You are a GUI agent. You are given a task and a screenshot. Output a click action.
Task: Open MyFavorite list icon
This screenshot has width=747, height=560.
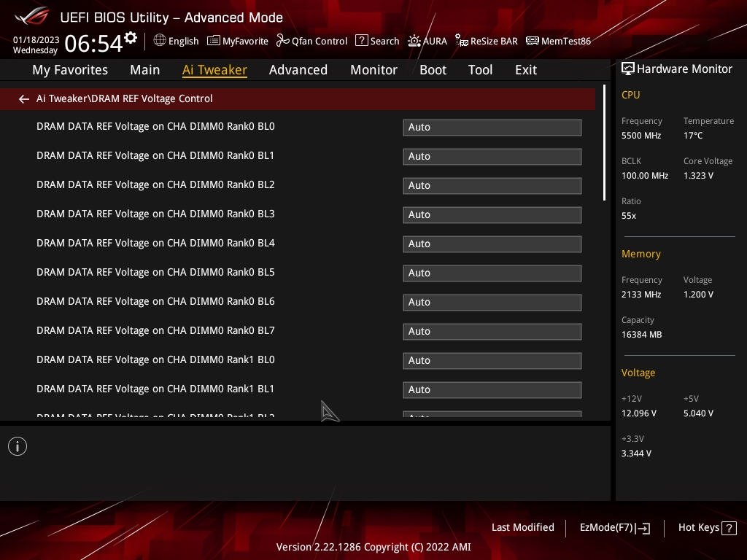click(214, 41)
